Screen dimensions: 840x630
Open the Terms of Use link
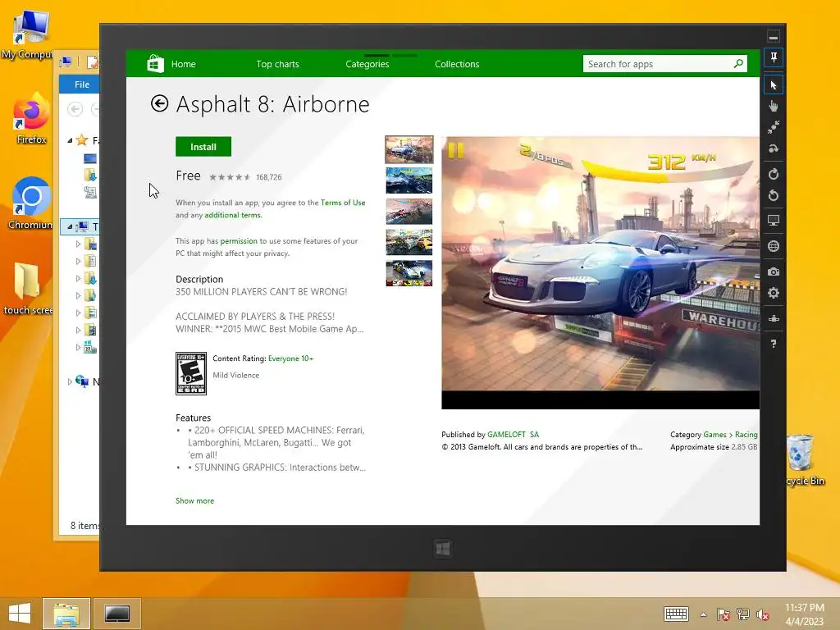pyautogui.click(x=343, y=203)
